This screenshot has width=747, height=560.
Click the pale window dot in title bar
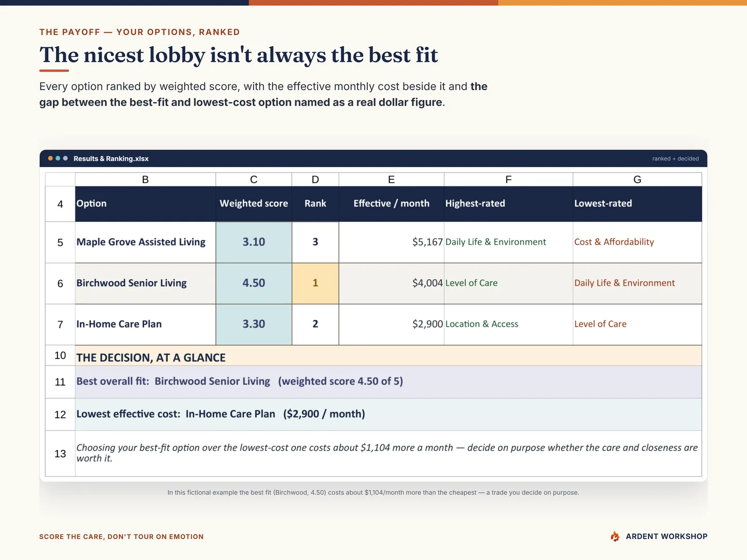(x=65, y=158)
